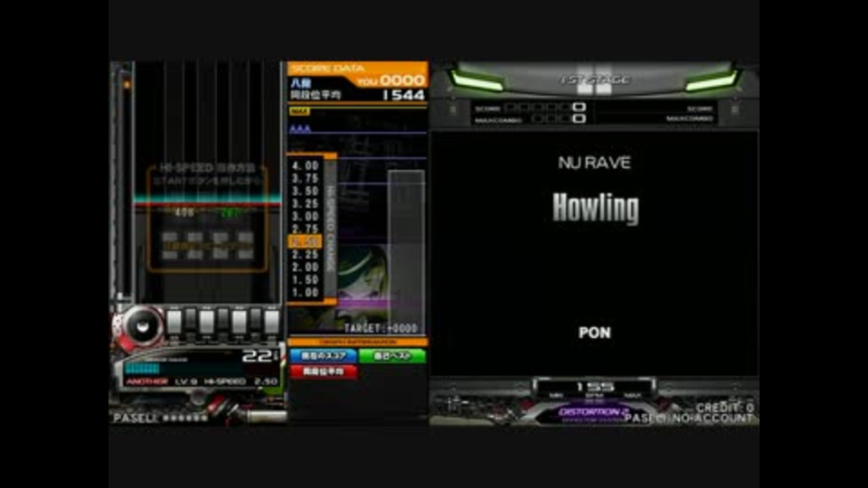This screenshot has height=488, width=868.
Task: Select hi-speed 3.00 in list
Action: tap(305, 216)
